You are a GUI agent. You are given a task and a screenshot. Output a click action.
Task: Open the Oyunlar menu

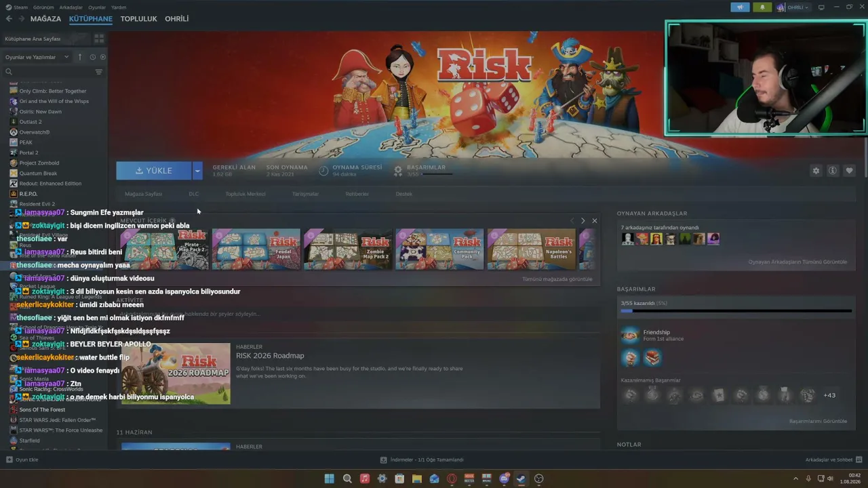(97, 7)
